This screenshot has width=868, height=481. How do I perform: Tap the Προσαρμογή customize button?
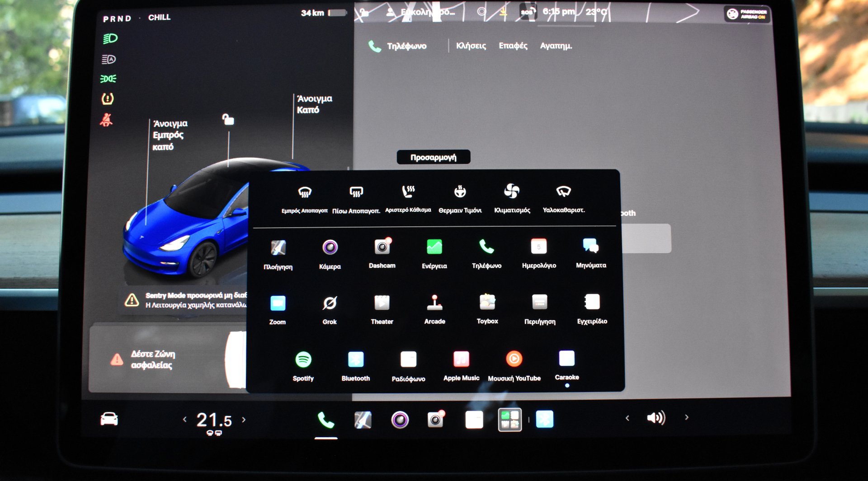pos(434,157)
